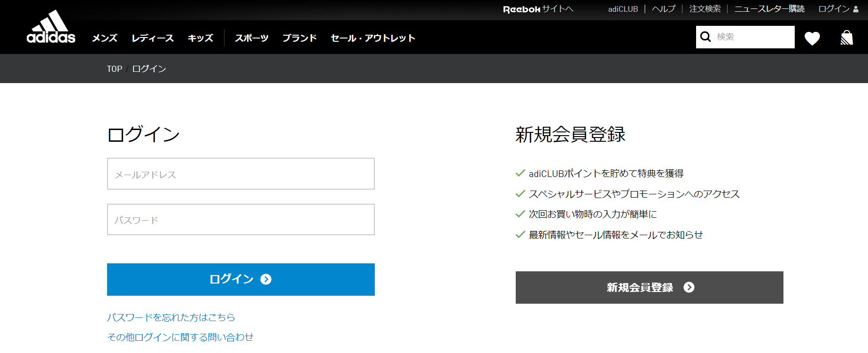Click the ログイン breadcrumb
The image size is (868, 353).
point(149,69)
